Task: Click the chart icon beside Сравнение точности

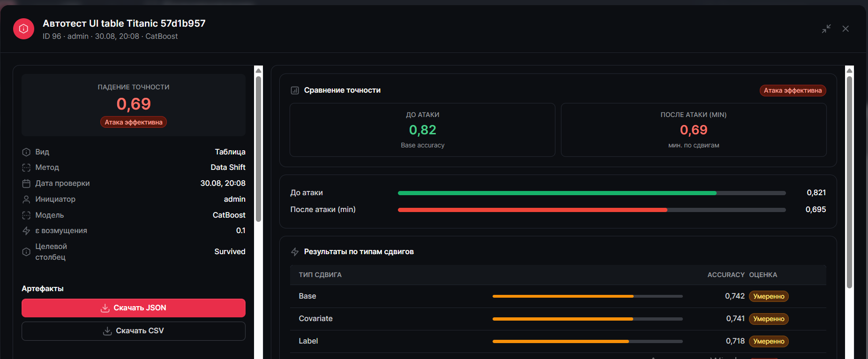Action: [295, 90]
